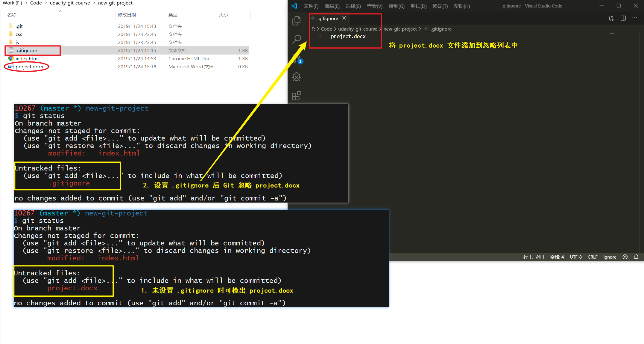Open the 选择(S) menu
The height and width of the screenshot is (344, 644).
coord(353,6)
